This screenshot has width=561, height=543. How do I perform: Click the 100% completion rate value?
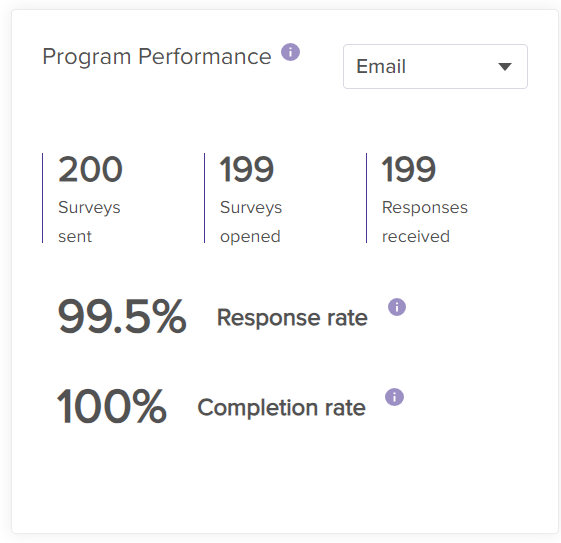[x=112, y=406]
